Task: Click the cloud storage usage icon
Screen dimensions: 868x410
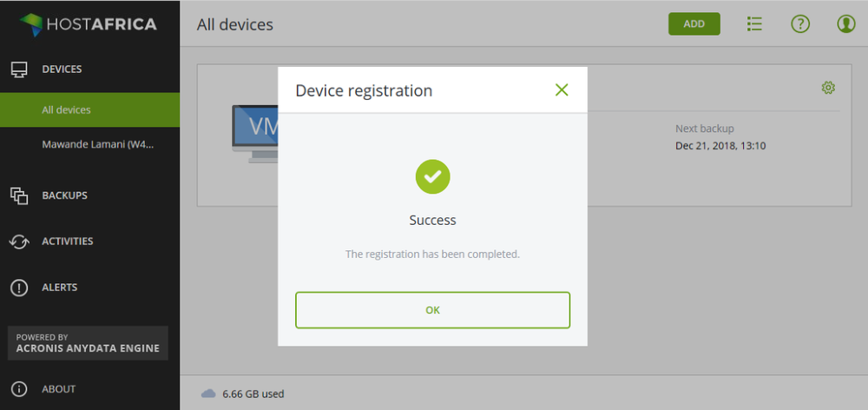Action: point(208,393)
